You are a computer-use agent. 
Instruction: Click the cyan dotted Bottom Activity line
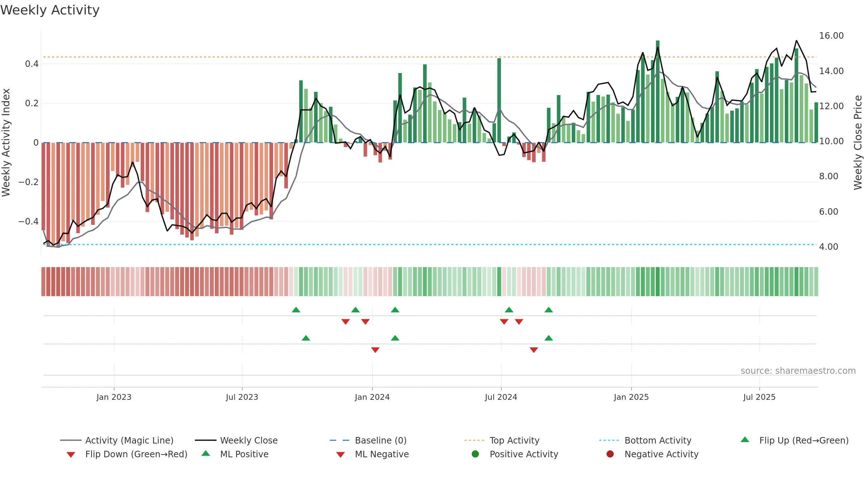(430, 245)
